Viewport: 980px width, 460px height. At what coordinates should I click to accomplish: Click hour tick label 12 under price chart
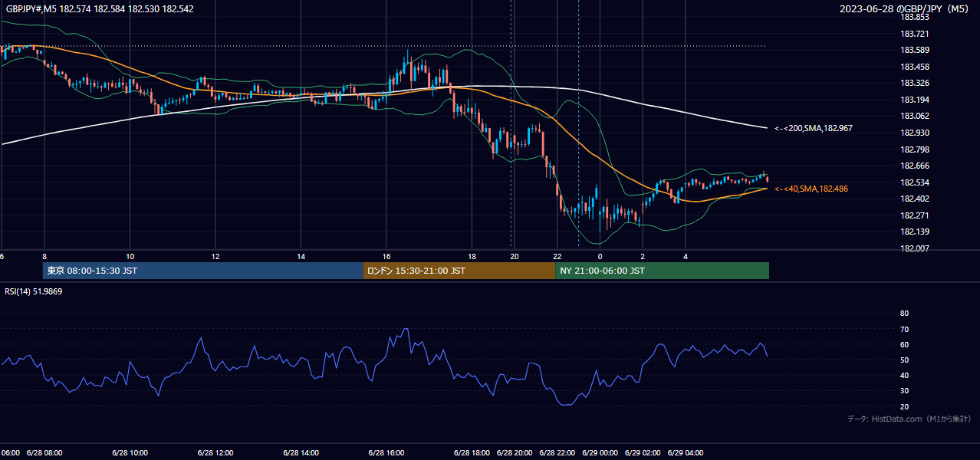click(x=215, y=257)
